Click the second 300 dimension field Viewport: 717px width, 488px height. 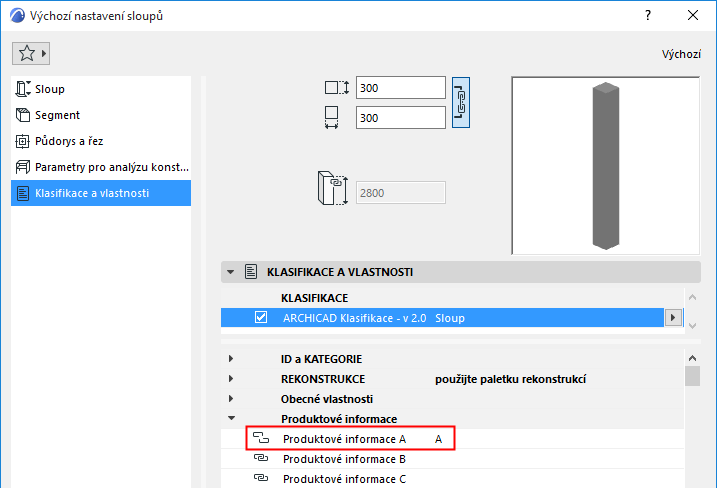click(401, 118)
